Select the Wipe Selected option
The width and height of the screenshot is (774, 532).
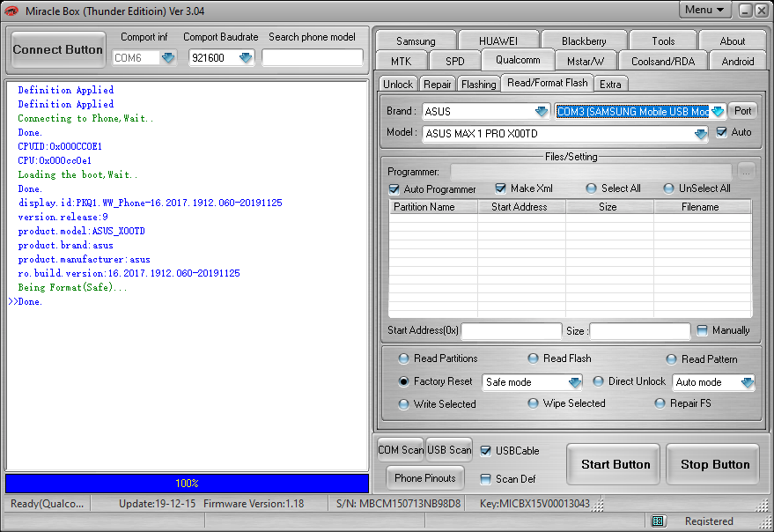(x=533, y=403)
